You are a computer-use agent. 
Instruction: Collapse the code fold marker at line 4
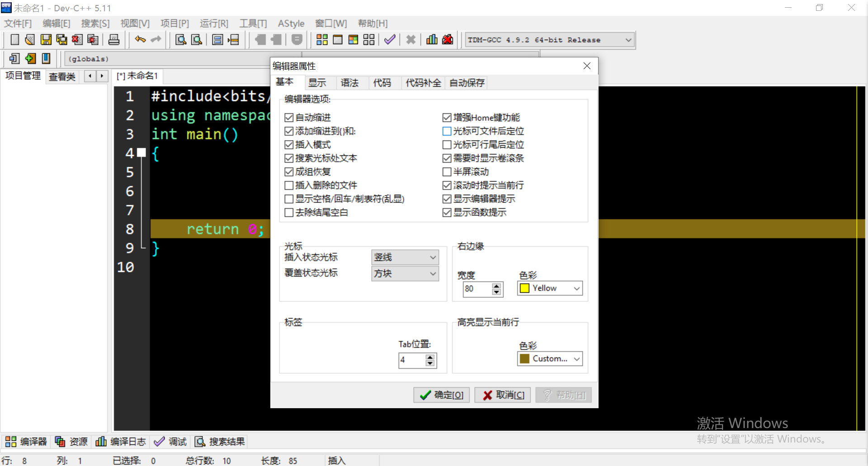142,153
